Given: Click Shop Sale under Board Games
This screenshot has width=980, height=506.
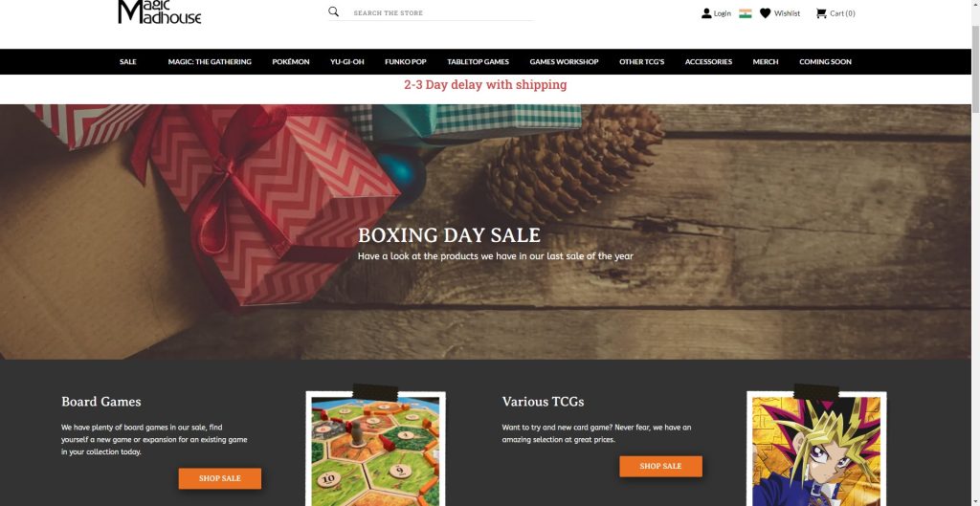Looking at the screenshot, I should pos(220,478).
